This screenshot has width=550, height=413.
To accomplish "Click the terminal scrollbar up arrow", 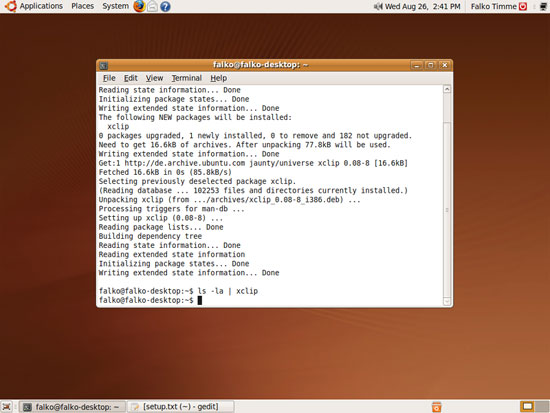I will (x=447, y=89).
